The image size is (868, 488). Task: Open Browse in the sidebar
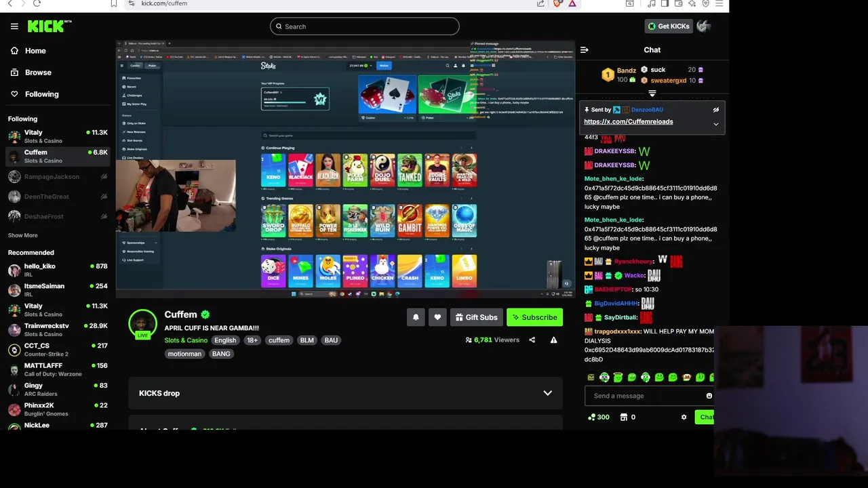pyautogui.click(x=38, y=73)
